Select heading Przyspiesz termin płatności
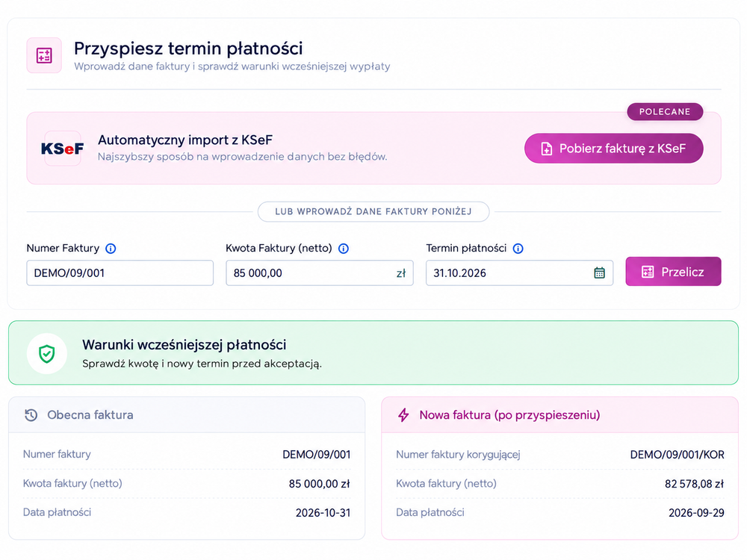Viewport: 747px width, 560px height. point(188,49)
